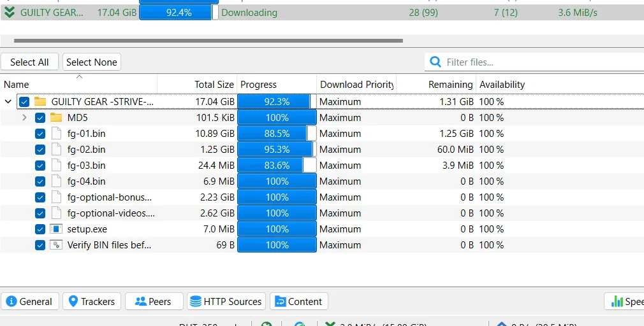The image size is (644, 326).
Task: Toggle the fg-01.bin checkbox
Action: point(40,134)
